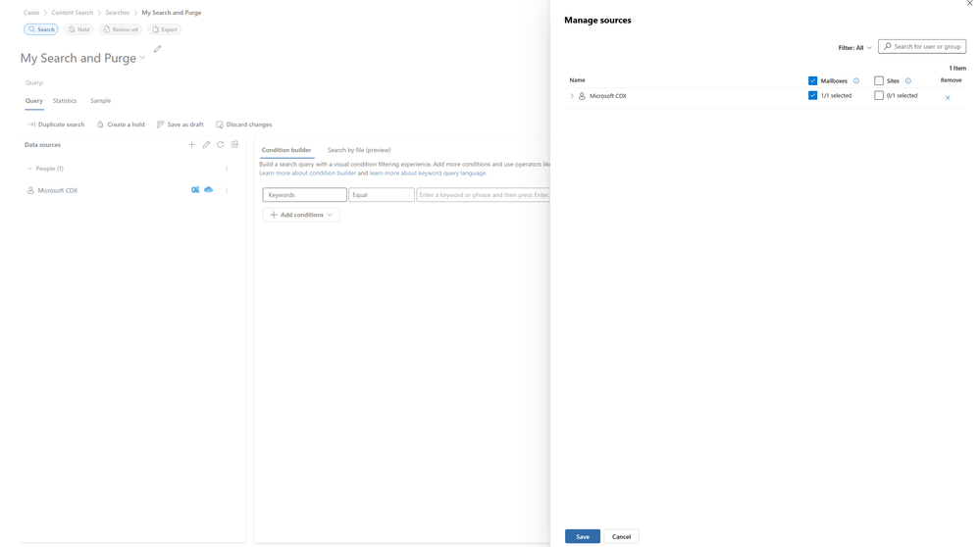Select Microsoft CDX under People
The image size is (980, 547).
pos(57,190)
